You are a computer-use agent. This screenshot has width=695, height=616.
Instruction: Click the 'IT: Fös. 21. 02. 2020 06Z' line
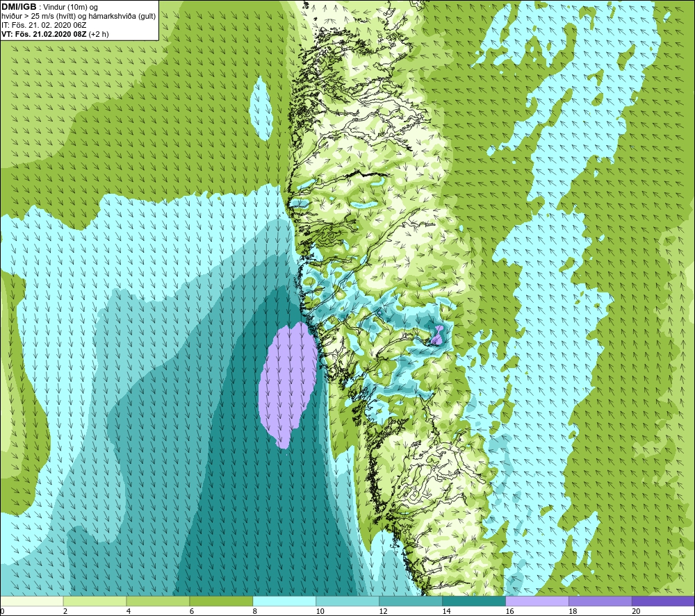coord(44,25)
